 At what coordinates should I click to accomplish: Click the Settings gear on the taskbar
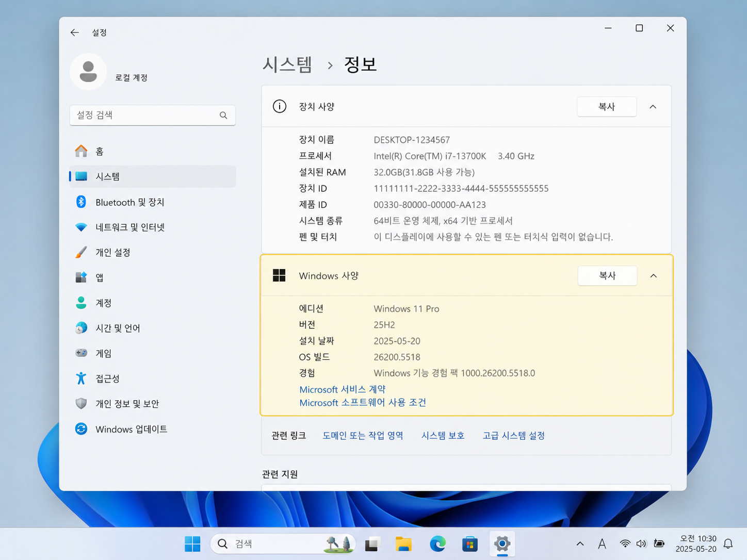(502, 543)
